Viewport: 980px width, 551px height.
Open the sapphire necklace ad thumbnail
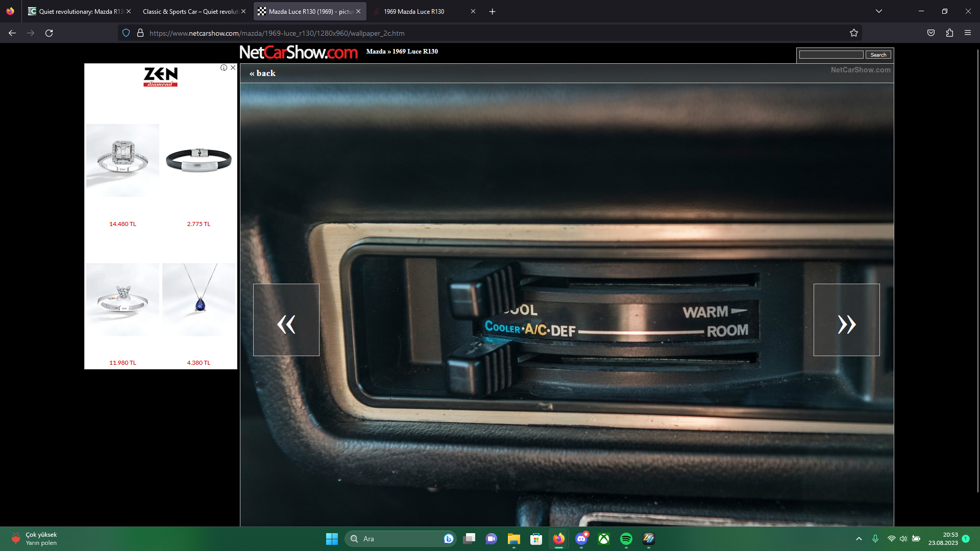[x=199, y=300]
